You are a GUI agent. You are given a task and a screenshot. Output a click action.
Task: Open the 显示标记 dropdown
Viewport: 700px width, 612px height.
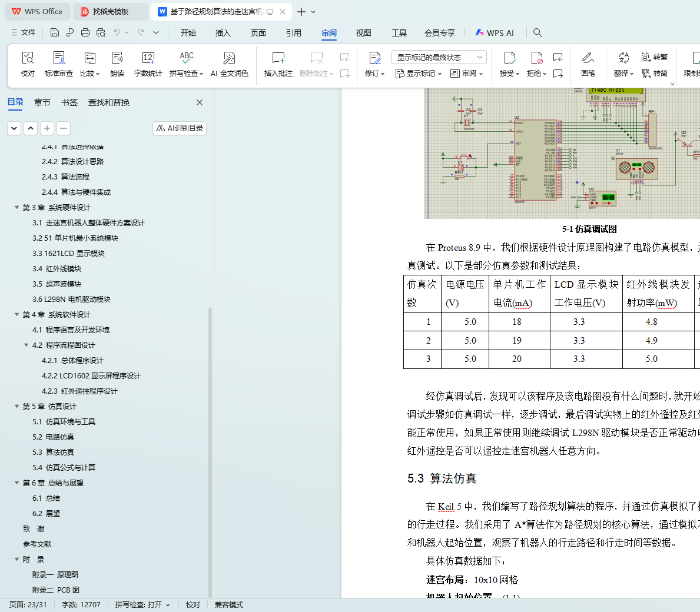pos(419,74)
